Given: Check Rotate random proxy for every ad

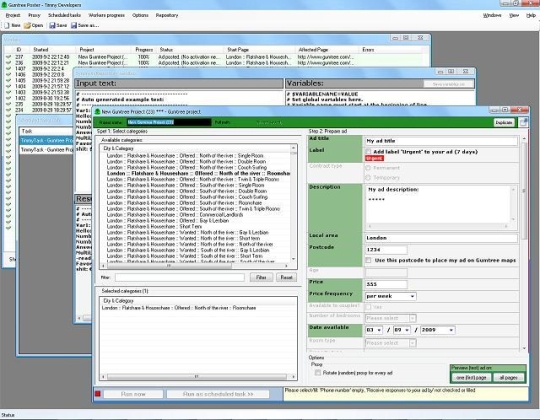Looking at the screenshot, I should coord(318,372).
